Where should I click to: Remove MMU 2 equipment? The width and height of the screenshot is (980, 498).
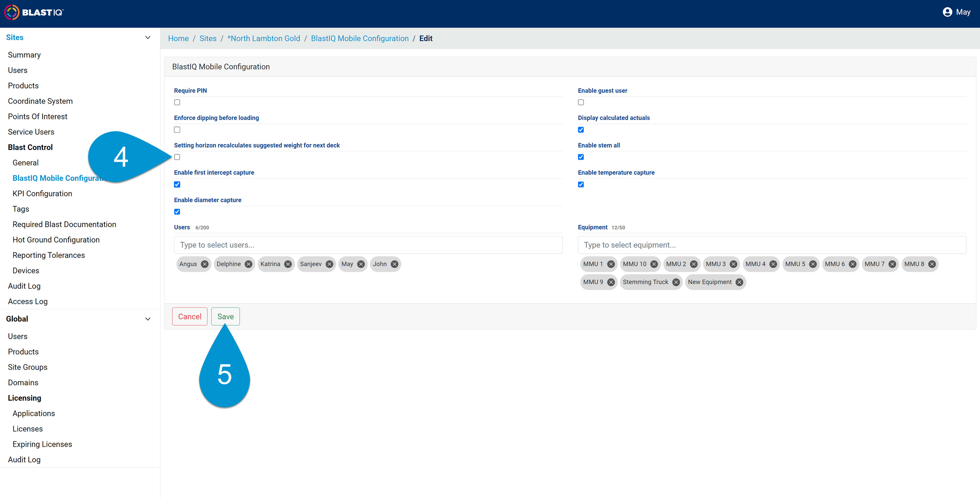pos(694,264)
